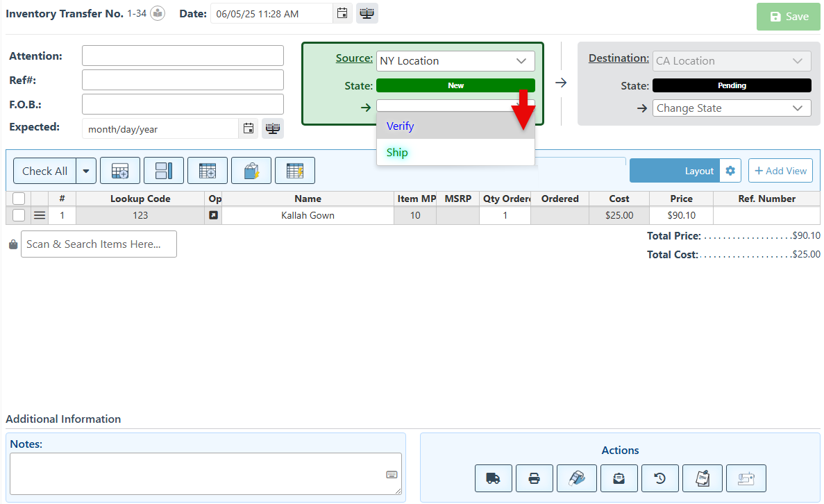Screen dimensions: 824x504
Task: Toggle the select-all checkbox in table header
Action: (19, 199)
